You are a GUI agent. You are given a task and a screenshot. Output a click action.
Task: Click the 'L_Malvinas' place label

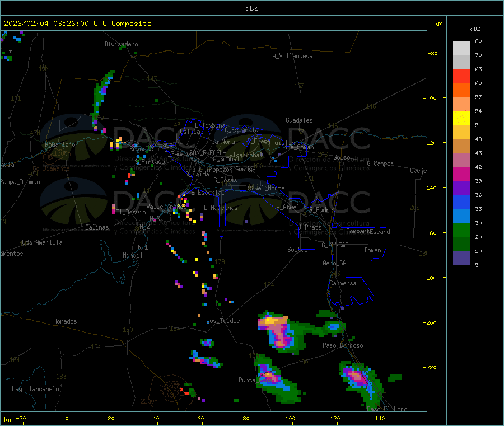221,208
